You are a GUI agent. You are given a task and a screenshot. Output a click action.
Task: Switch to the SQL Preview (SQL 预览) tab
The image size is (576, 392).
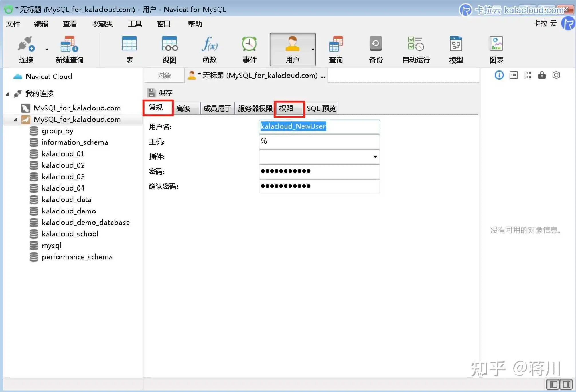321,109
